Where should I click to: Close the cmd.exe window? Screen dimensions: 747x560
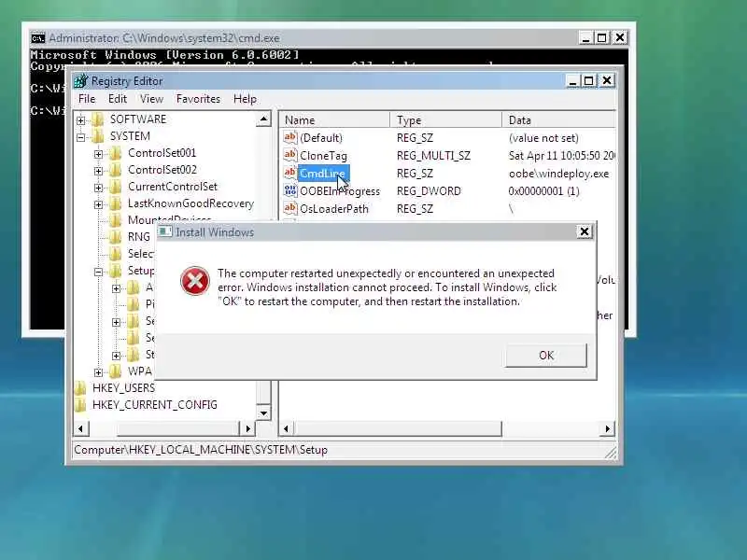coord(619,37)
